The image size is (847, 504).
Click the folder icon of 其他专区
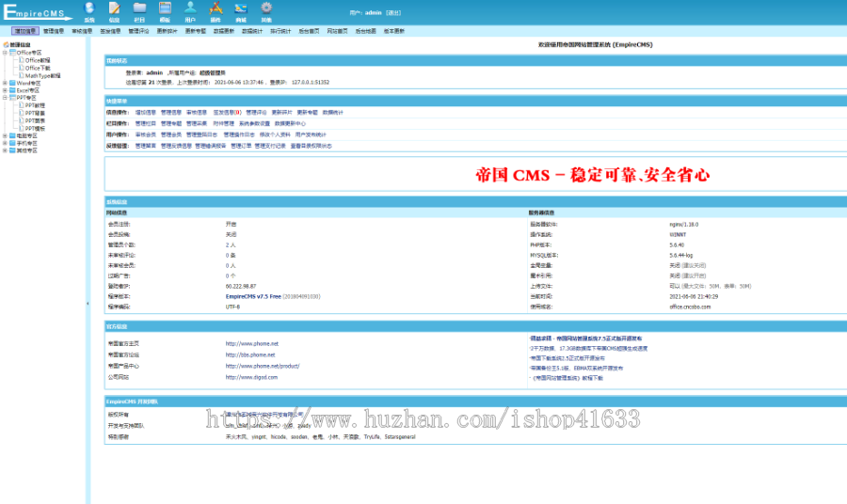(12, 150)
